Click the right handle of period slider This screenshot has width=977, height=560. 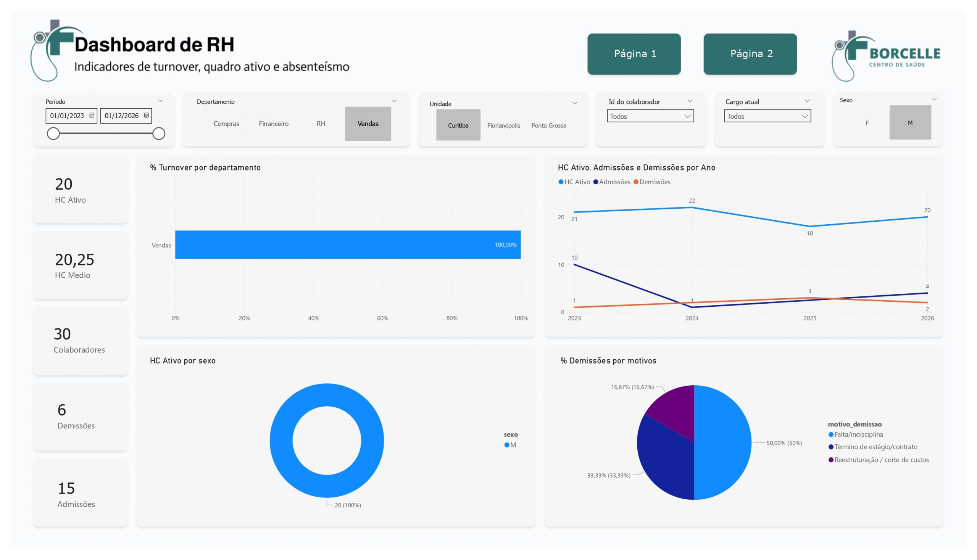point(158,134)
